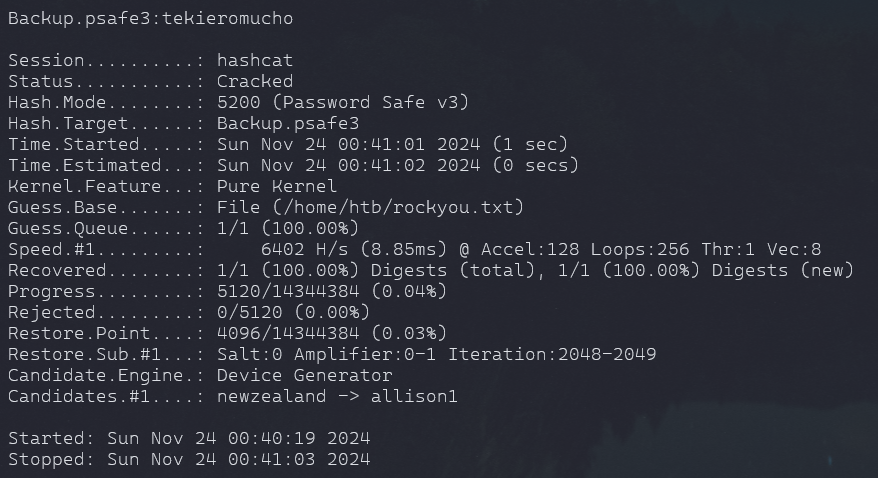
Task: Click the 'Stopped:' timestamp line
Action: (189, 459)
